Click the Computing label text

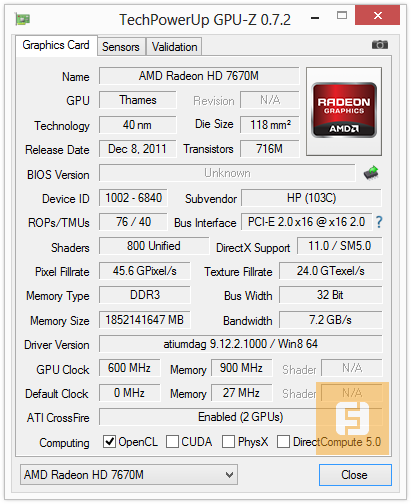point(64,443)
